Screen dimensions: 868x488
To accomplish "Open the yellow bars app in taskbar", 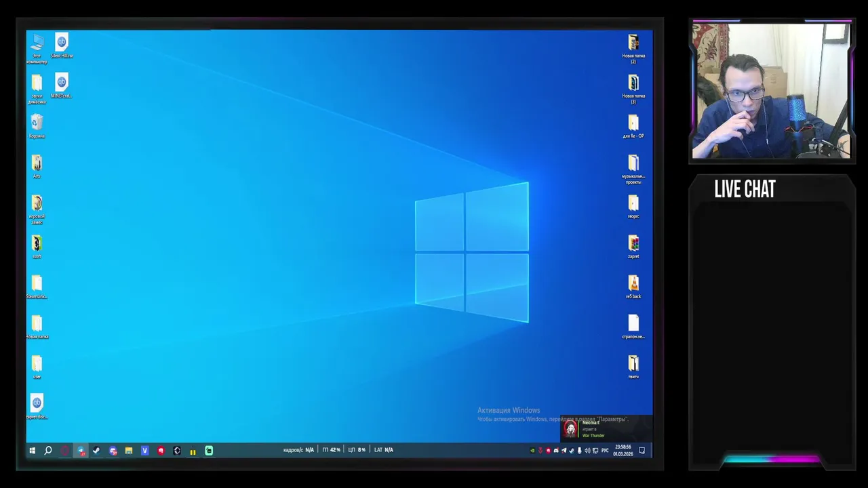I will click(193, 451).
